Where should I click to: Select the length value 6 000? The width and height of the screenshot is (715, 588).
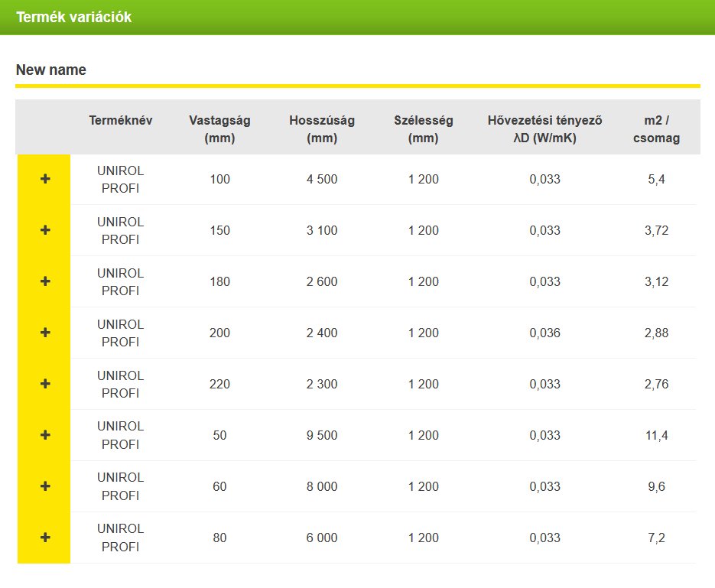322,538
